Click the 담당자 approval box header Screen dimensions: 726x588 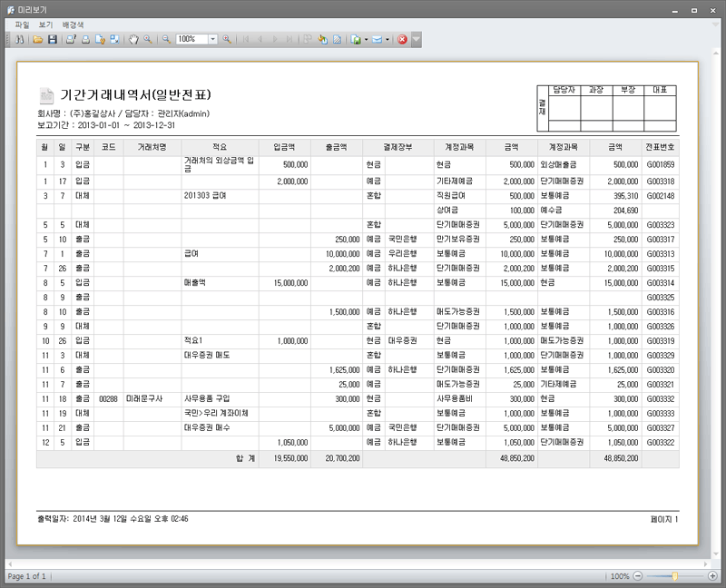pos(564,90)
